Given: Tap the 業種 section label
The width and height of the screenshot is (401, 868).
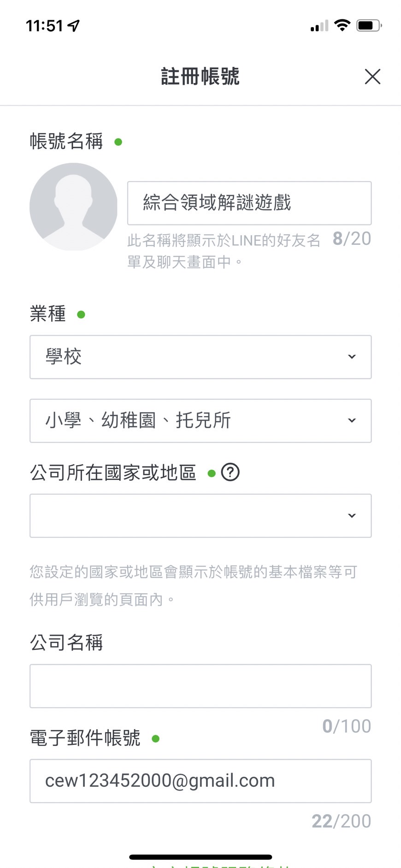Looking at the screenshot, I should click(x=48, y=314).
